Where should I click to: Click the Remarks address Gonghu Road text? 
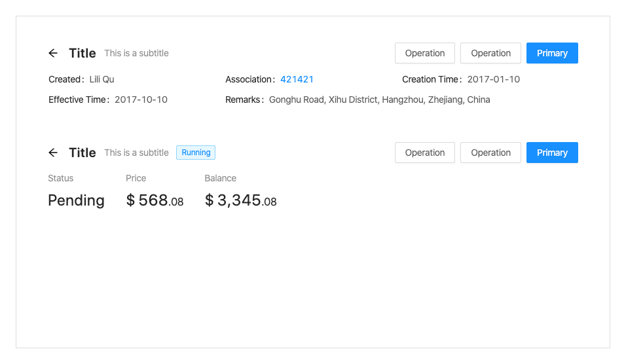coord(379,100)
